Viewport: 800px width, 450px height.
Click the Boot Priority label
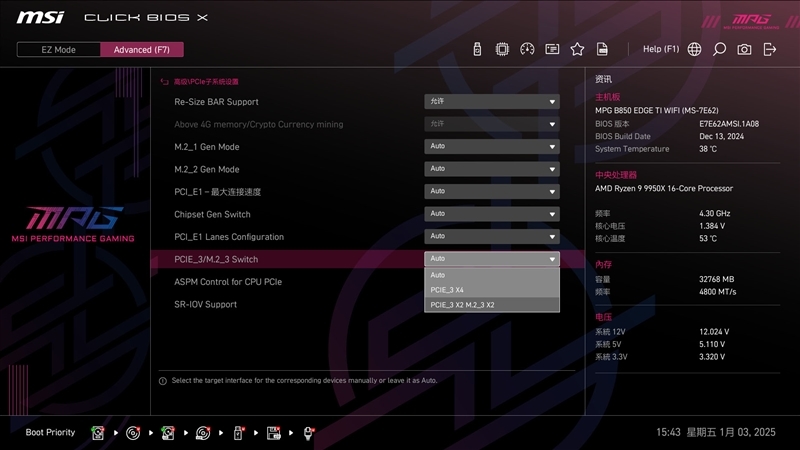[x=50, y=432]
